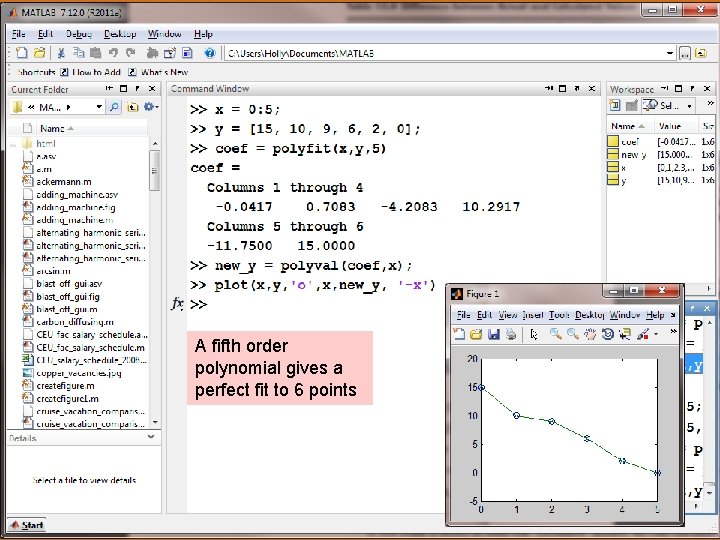Open the Help menu in MATLAB

203,34
